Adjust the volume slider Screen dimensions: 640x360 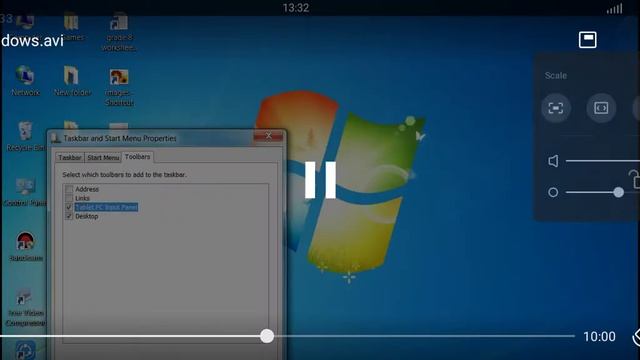tap(602, 161)
